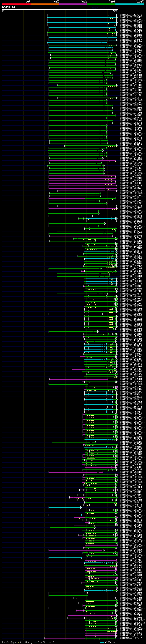Select label UniRef100_Q6DIN1
Screen dimensions: 146x644
[131, 60]
